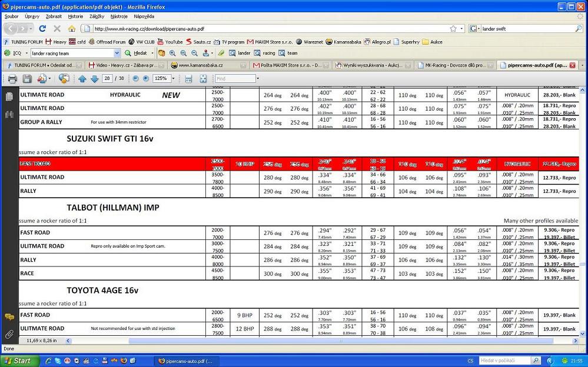Switch to the TUNING FORUM Odeslat tab
The height and width of the screenshot is (367, 588).
pos(45,65)
